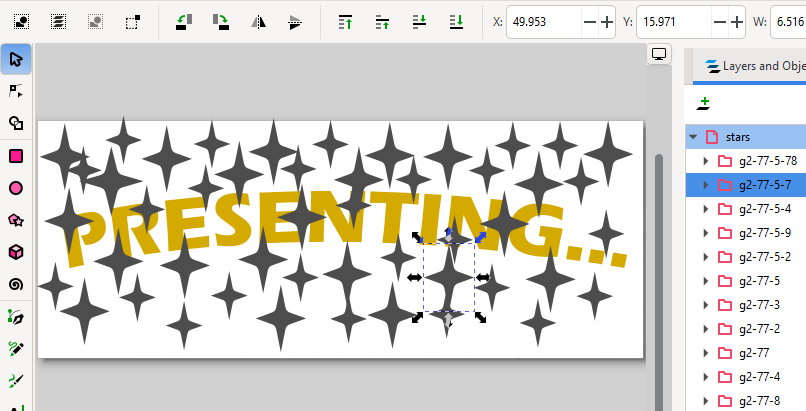Expand group g2-77-4
The image size is (806, 411).
[x=706, y=377]
